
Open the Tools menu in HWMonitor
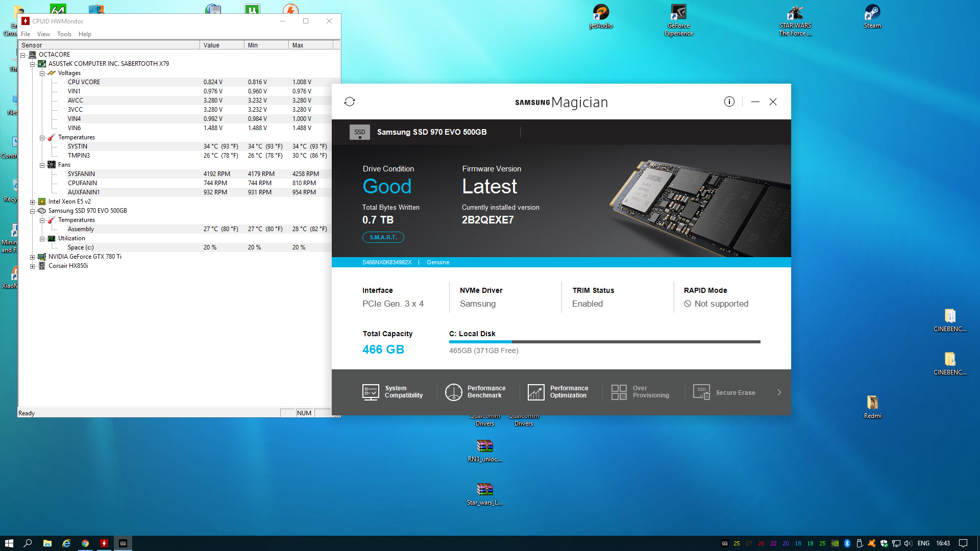click(x=64, y=34)
